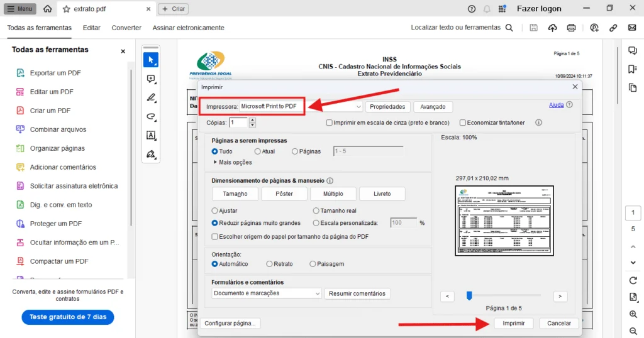Click the Imprimir button
This screenshot has height=338, width=644.
(514, 323)
